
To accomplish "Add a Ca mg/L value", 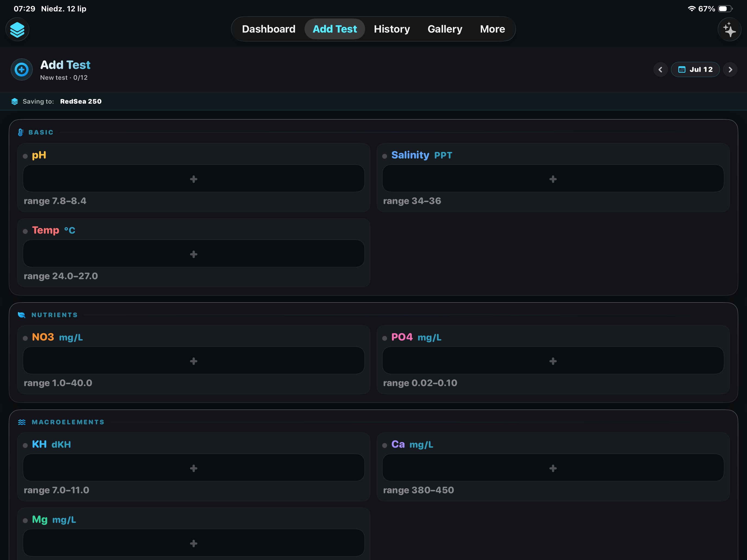I will [553, 468].
